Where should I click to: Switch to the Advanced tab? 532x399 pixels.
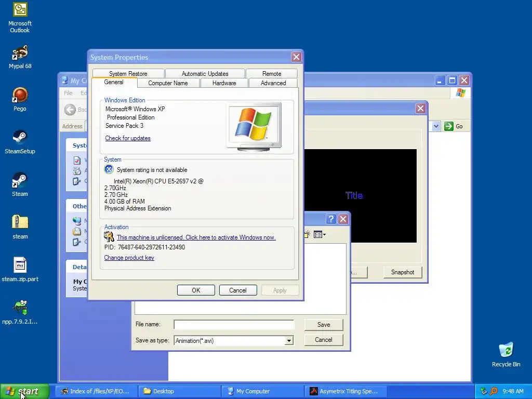tap(273, 83)
